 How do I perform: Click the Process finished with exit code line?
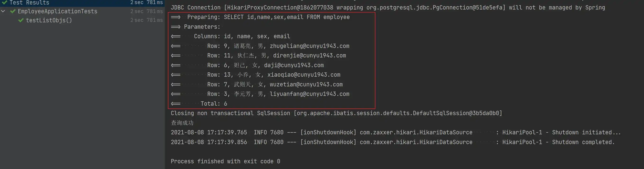pos(225,161)
